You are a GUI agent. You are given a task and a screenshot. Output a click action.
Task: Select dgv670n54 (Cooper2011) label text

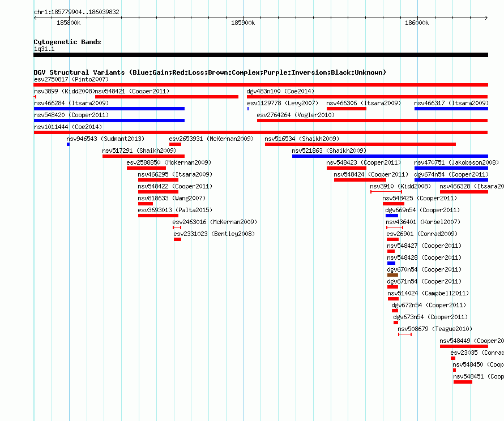tap(424, 269)
